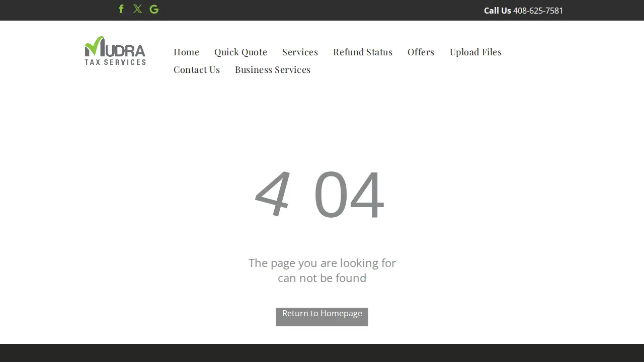
Task: Open Business Services in the menu
Action: click(273, 69)
